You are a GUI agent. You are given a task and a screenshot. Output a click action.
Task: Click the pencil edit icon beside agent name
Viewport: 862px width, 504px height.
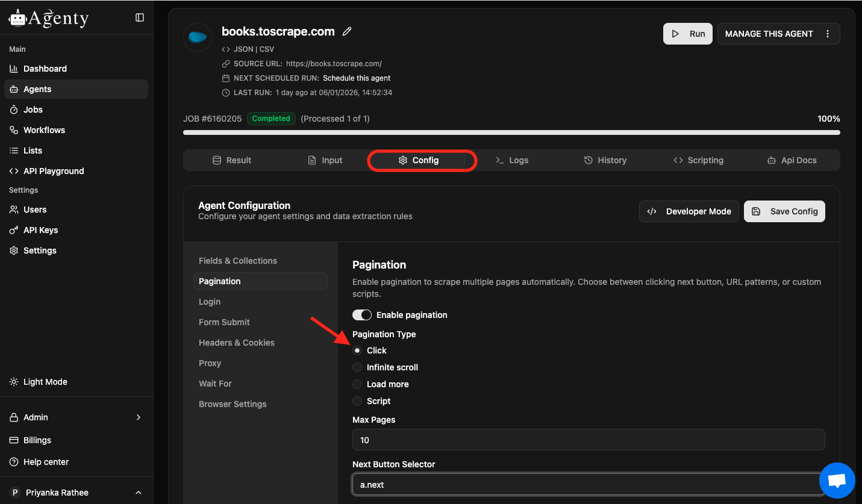click(347, 32)
